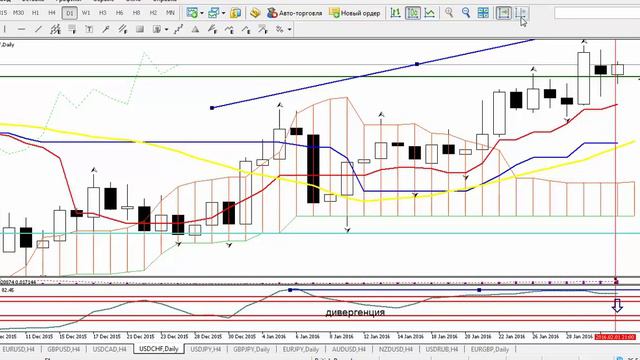Click the 4 Jan 2016 date label

[274, 337]
